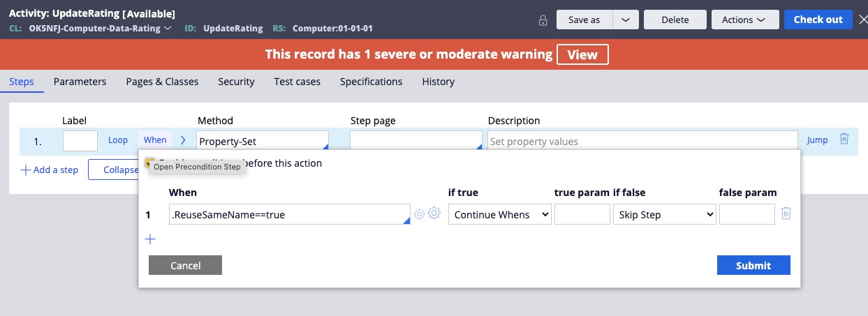Expand the Save as arrow dropdown
Image resolution: width=868 pixels, height=316 pixels.
click(x=625, y=20)
